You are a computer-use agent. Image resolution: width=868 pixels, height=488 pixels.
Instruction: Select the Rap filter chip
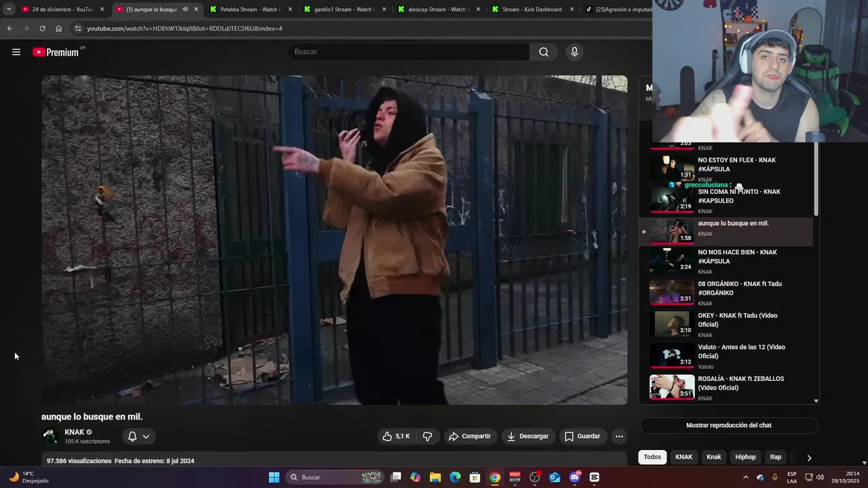point(776,457)
